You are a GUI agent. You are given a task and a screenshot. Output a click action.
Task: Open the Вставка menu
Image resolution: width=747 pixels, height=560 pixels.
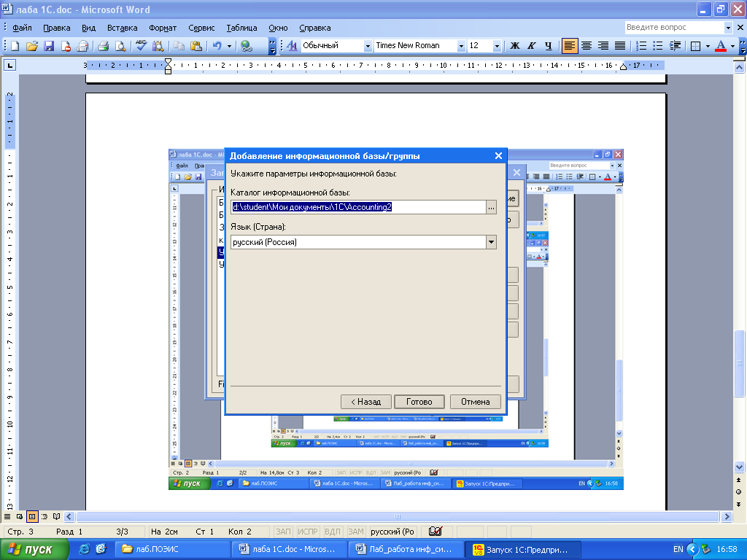(122, 28)
